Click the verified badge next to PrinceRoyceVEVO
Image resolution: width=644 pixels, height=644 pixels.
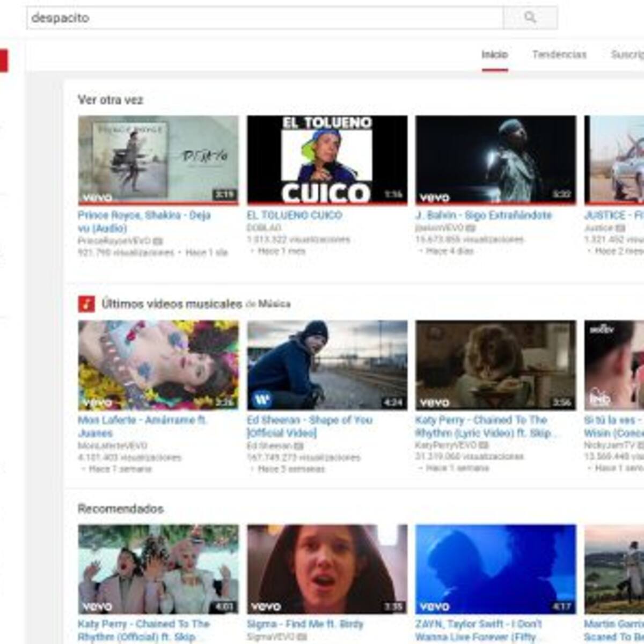(x=158, y=241)
